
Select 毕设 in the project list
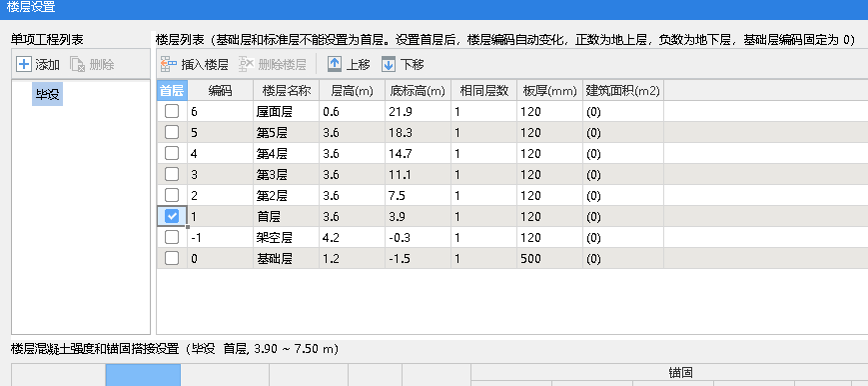point(47,95)
